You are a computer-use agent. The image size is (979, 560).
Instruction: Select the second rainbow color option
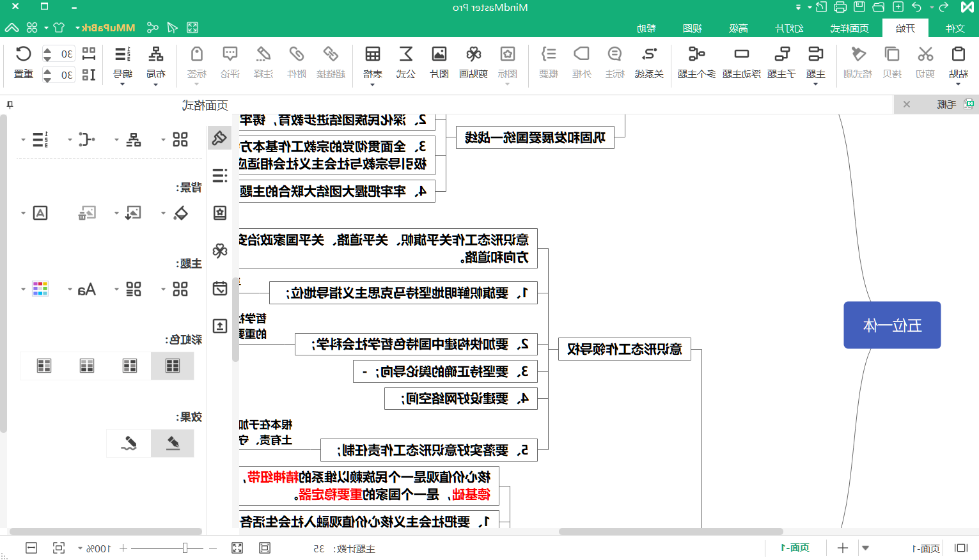pyautogui.click(x=130, y=366)
